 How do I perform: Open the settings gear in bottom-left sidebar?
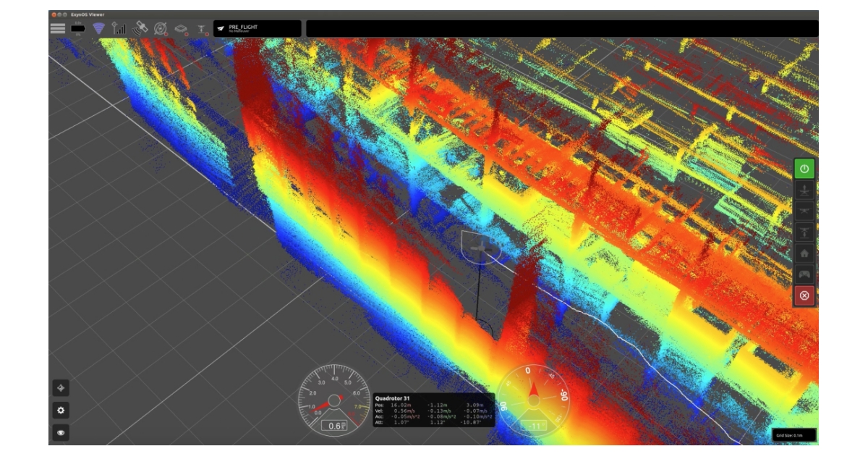pos(62,411)
